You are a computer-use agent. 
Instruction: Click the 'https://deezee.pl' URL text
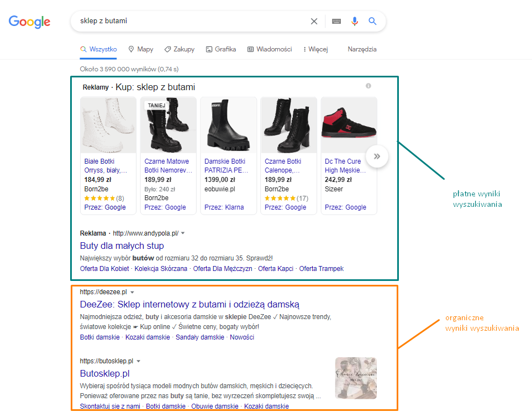pos(103,292)
